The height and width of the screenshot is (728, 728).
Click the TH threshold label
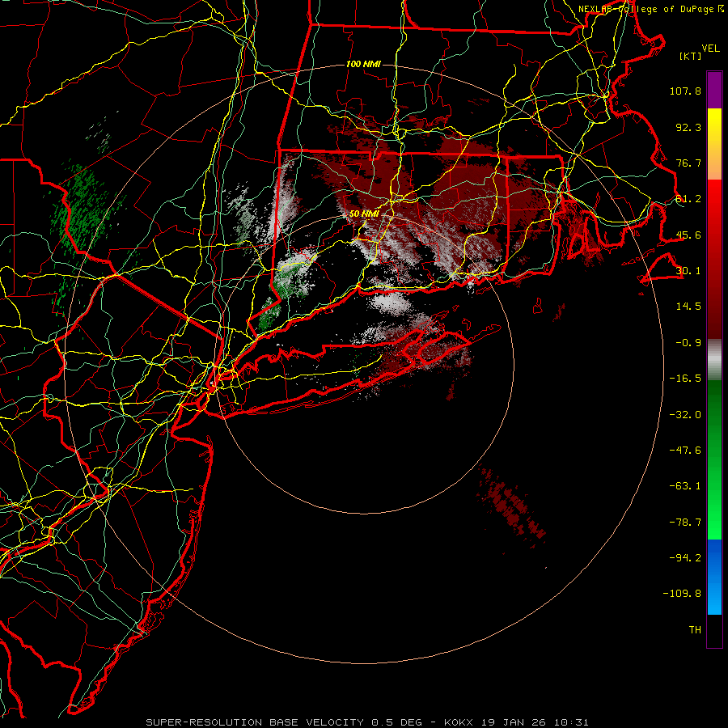[695, 630]
